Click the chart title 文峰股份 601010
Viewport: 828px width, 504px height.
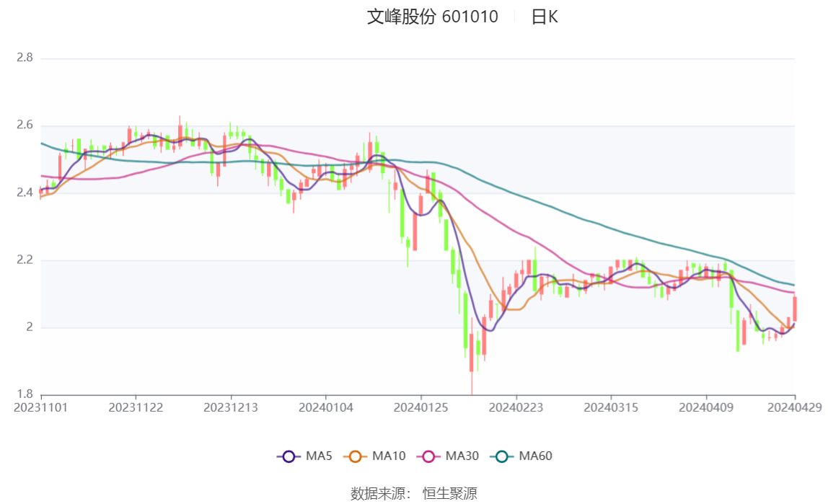point(433,17)
